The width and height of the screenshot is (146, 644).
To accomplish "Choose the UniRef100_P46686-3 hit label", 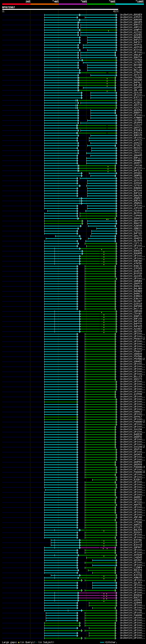I will coord(132,467).
